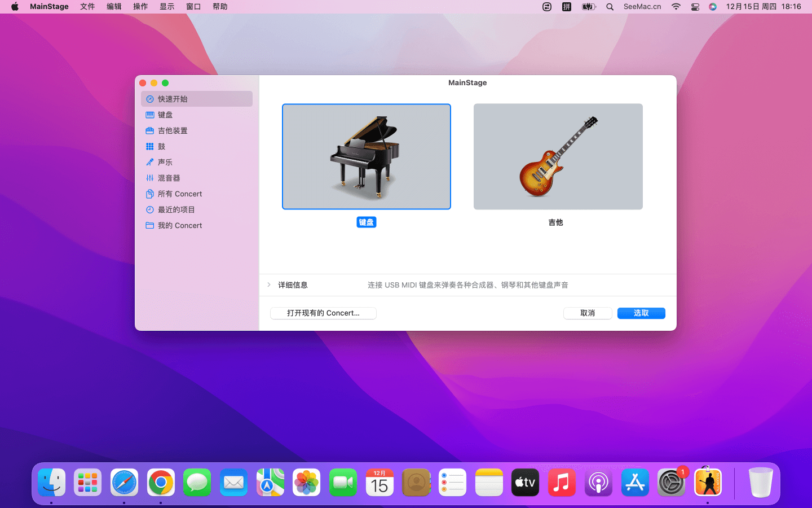
Task: Open System Preferences from the Dock
Action: [671, 483]
